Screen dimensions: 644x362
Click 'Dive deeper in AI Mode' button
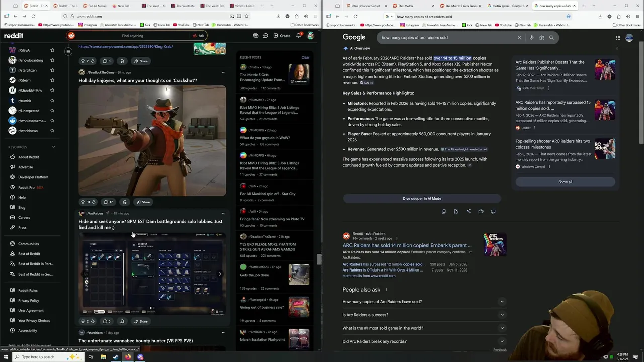coord(422,199)
